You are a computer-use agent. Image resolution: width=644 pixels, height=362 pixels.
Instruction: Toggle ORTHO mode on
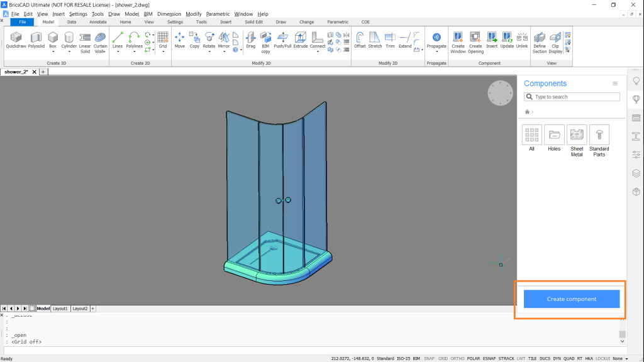[457, 358]
